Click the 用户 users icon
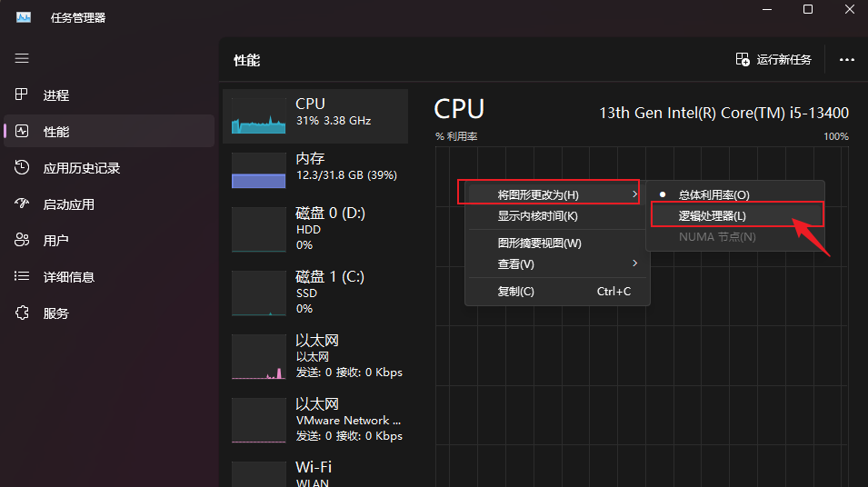 (x=22, y=240)
